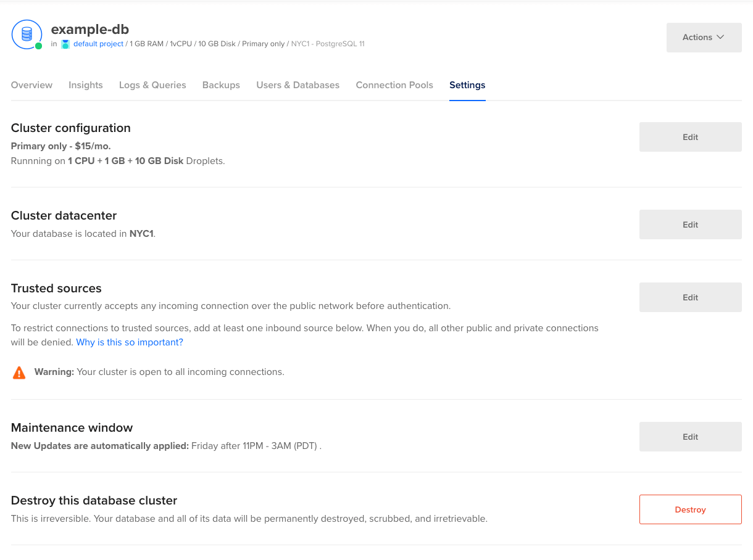Open the Insights tab
Screen dimensions: 753x560
86,85
